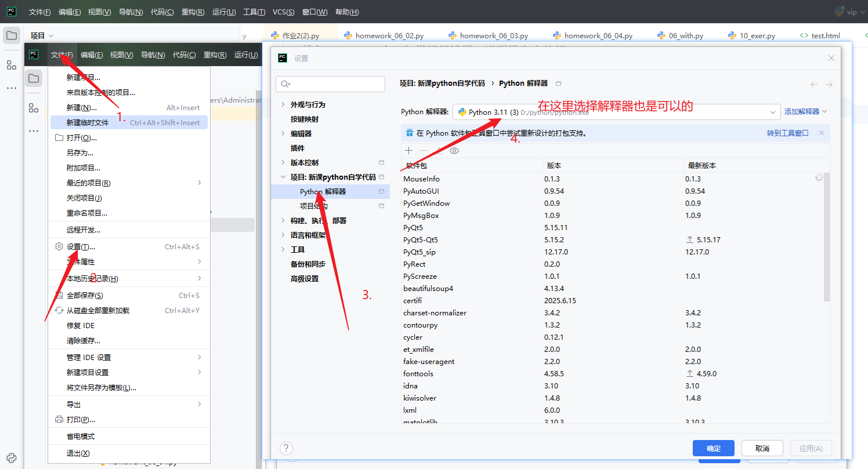
Task: Dismiss the packaging support banner
Action: 822,133
